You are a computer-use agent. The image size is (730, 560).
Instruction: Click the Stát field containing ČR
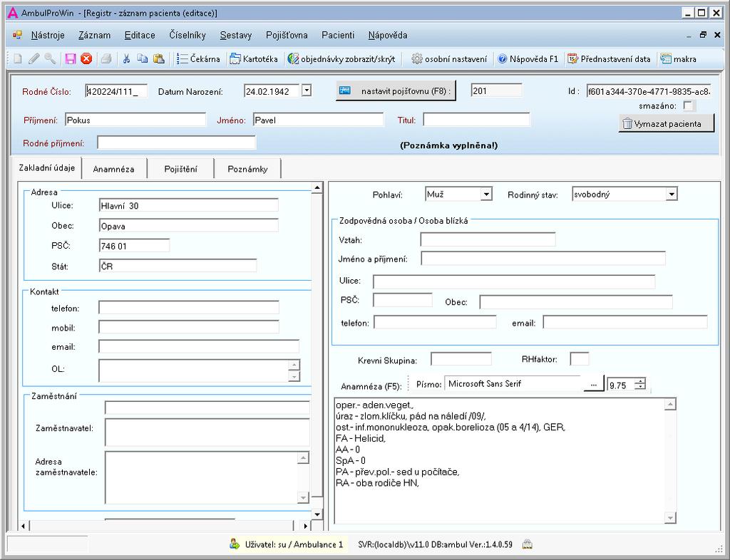click(x=178, y=266)
